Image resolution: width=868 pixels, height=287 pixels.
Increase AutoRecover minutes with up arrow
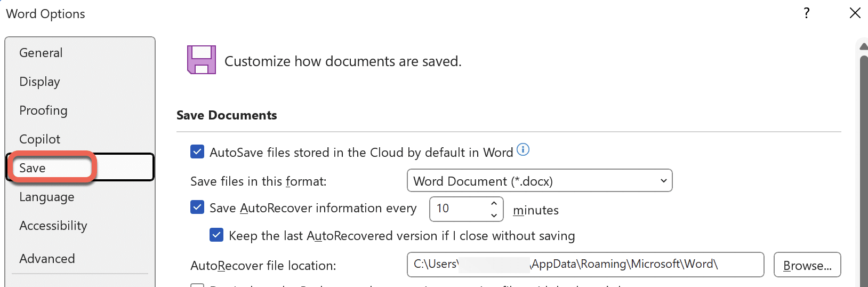(494, 203)
